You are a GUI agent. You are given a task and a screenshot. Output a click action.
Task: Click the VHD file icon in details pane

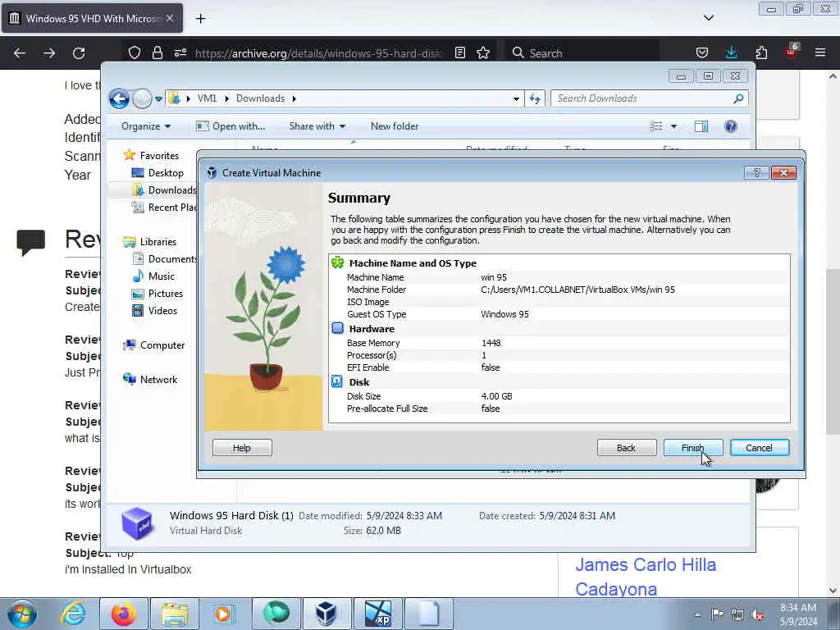[x=137, y=523]
